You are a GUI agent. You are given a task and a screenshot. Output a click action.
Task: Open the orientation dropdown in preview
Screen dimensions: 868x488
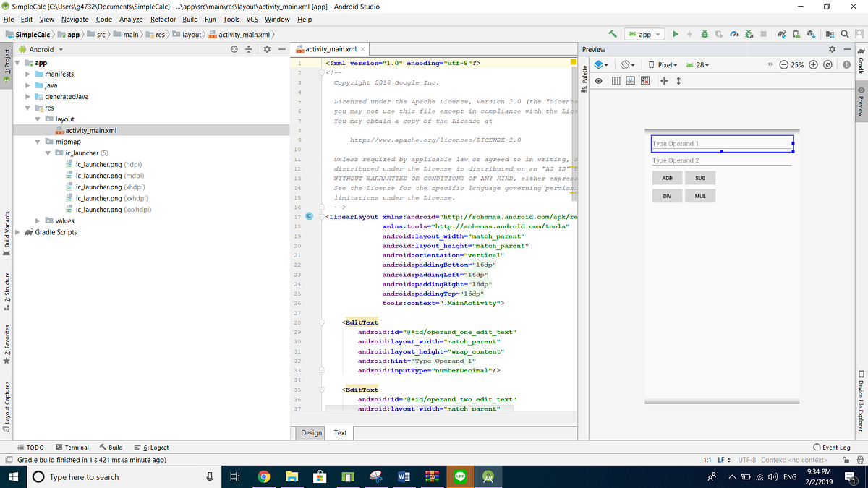tap(629, 64)
